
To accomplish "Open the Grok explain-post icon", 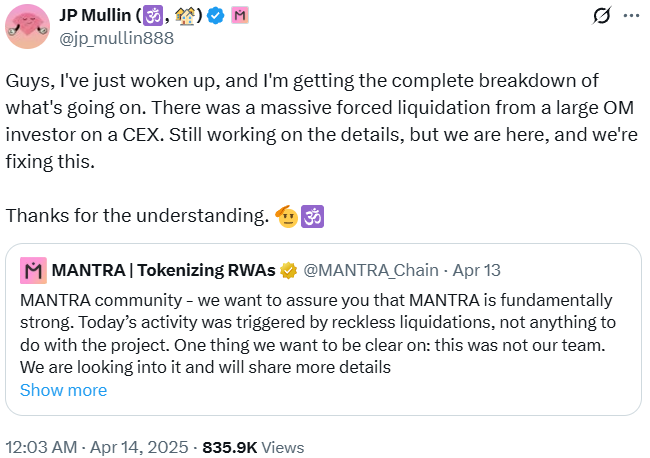I will click(x=602, y=16).
